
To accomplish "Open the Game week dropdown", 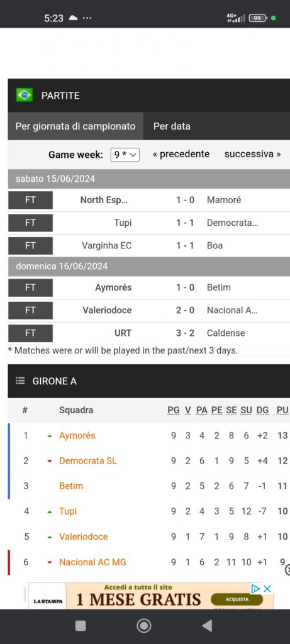I will (125, 155).
